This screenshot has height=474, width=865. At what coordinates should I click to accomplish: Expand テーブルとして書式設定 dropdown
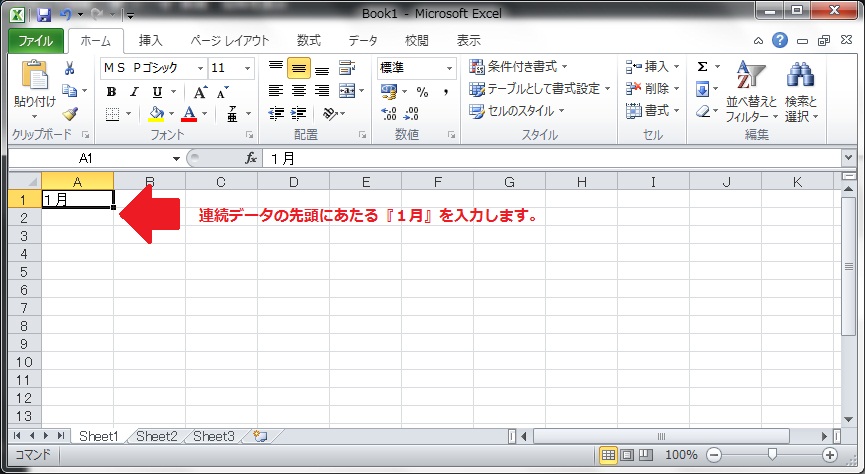[607, 89]
